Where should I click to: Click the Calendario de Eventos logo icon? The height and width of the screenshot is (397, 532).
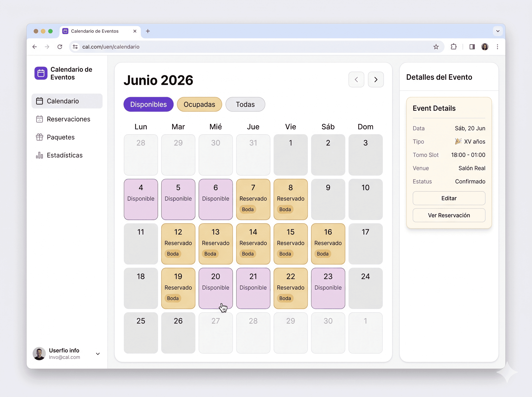click(x=41, y=73)
